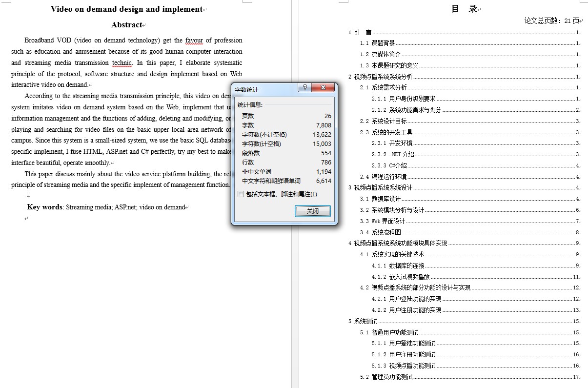Viewport: 588px width, 388px height.
Task: Open entry 5.1.1 用户登陆功能测试
Action: coord(476,343)
